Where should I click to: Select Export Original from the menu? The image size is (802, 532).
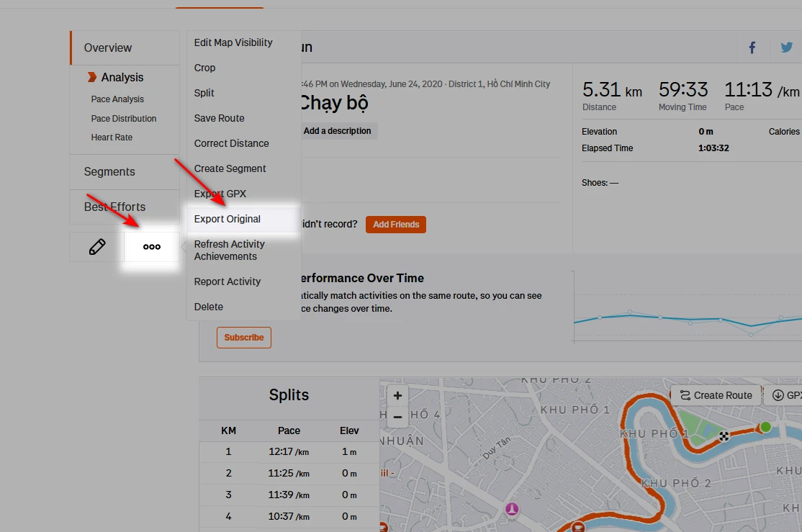[227, 218]
